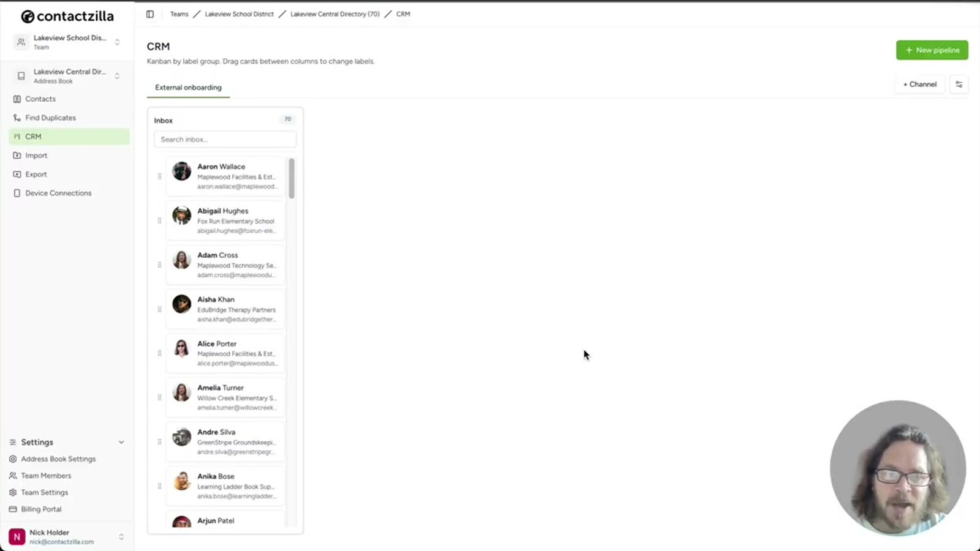Click the Address Book Settings gear icon
The width and height of the screenshot is (980, 551).
tap(13, 459)
